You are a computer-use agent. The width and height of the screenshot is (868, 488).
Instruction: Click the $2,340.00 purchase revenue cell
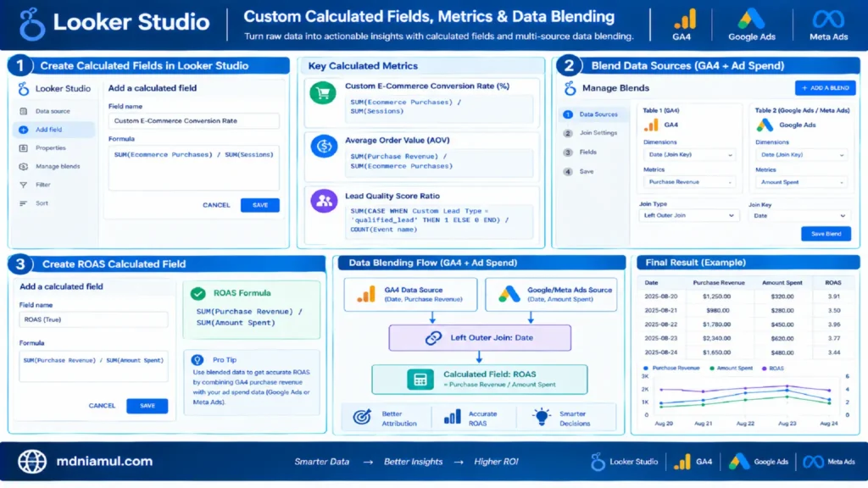[717, 339]
